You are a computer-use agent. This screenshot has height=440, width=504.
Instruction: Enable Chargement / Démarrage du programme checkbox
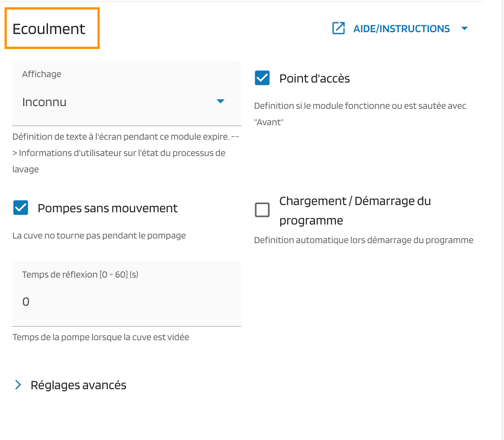point(262,210)
